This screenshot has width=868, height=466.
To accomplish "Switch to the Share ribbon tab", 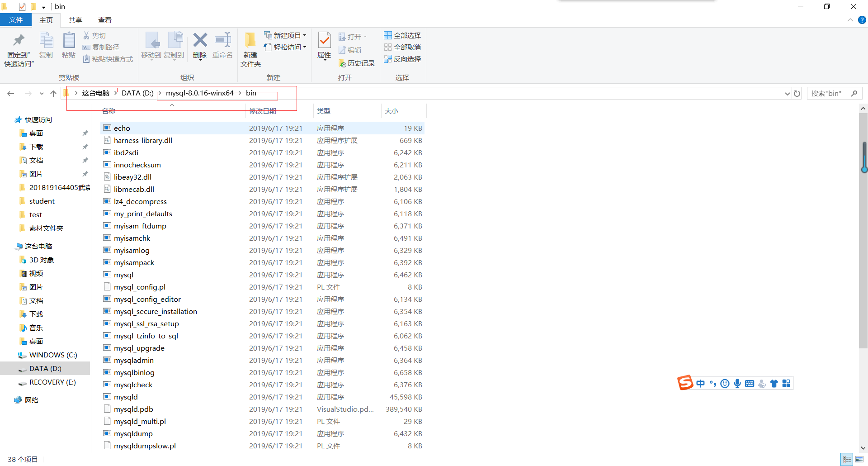I will coord(75,20).
